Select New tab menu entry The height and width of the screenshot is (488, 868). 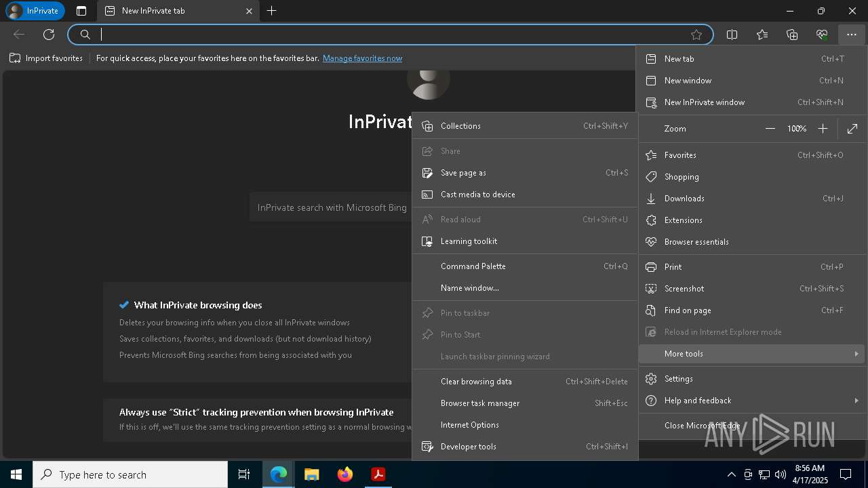tap(752, 59)
